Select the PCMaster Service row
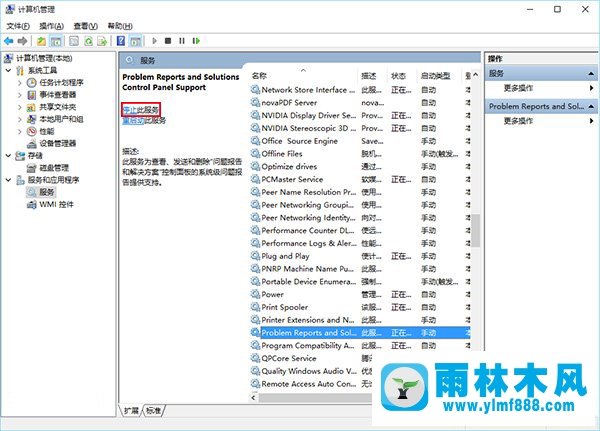The height and width of the screenshot is (431, 600). (x=360, y=180)
